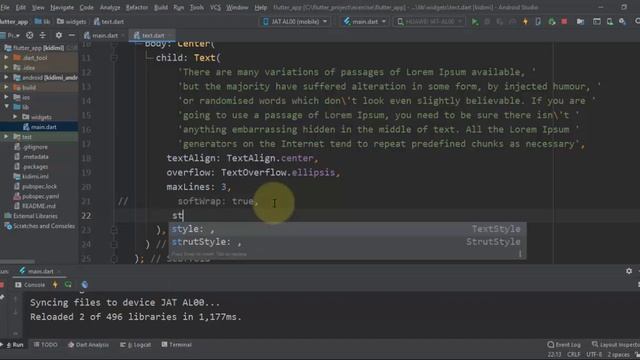Open the VCS menu
640x360 pixels.
(215, 7)
